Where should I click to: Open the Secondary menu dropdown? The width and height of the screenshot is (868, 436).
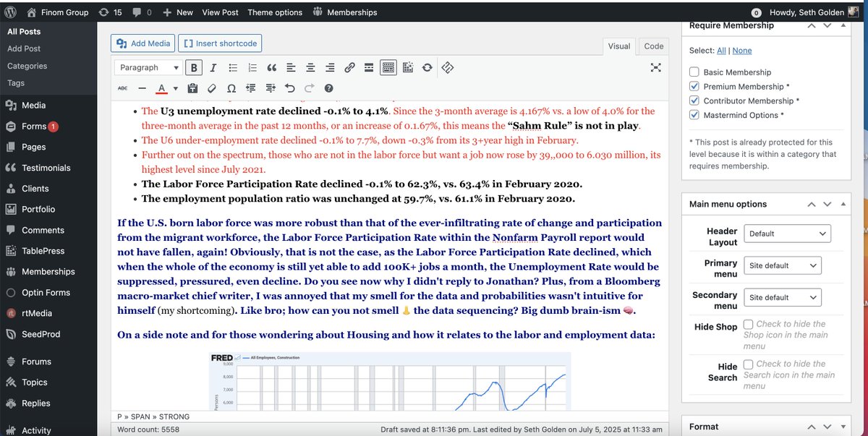(x=783, y=297)
